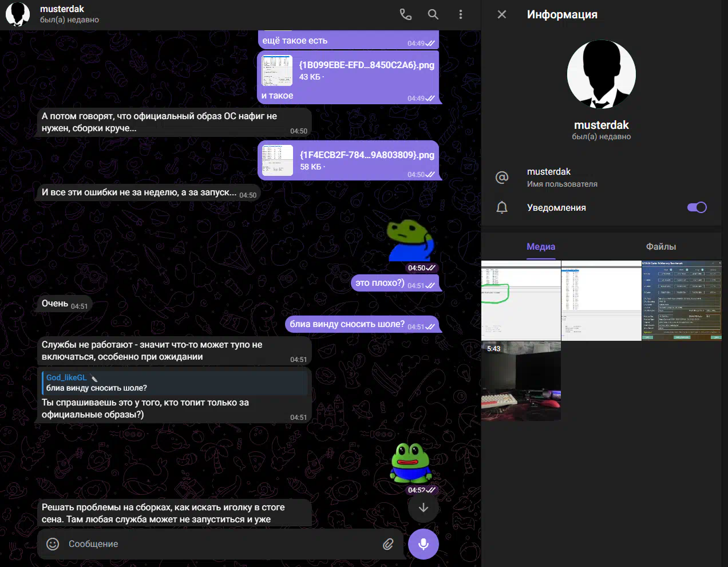The image size is (728, 567).
Task: Click the quoted God_likeGL reply
Action: [175, 383]
